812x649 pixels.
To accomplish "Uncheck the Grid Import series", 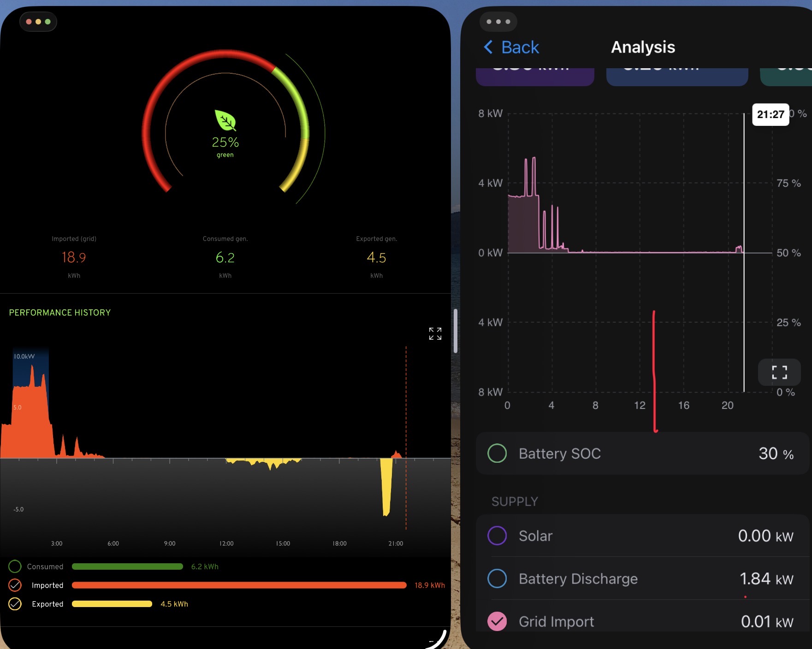I will pos(497,621).
